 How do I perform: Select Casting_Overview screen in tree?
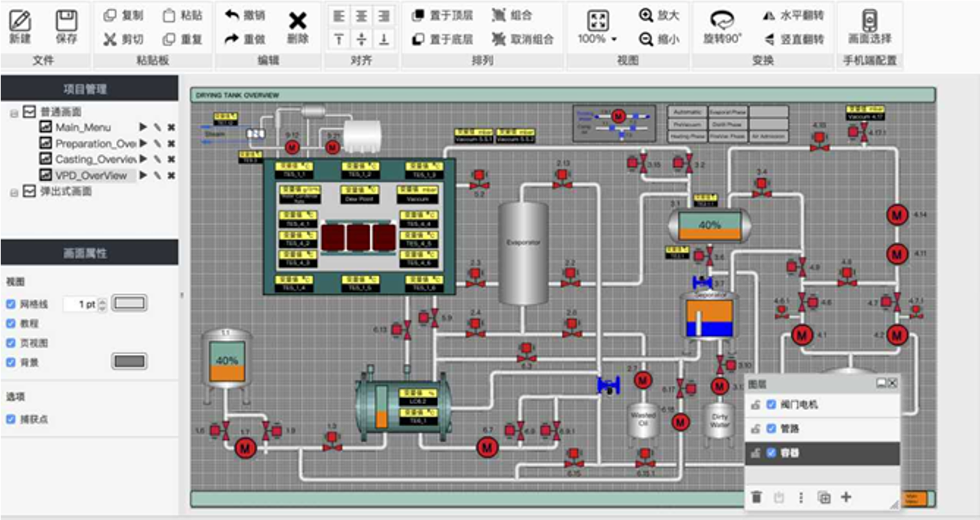point(95,159)
